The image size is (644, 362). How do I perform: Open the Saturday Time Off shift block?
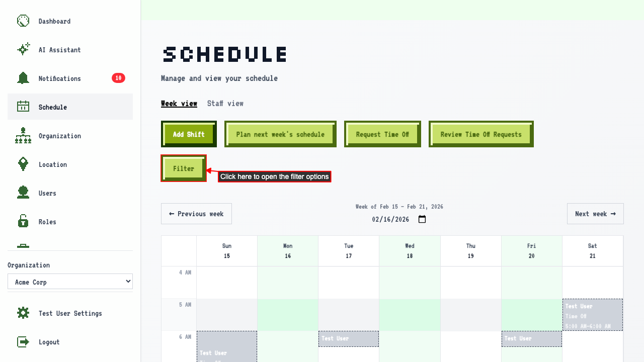(592, 315)
